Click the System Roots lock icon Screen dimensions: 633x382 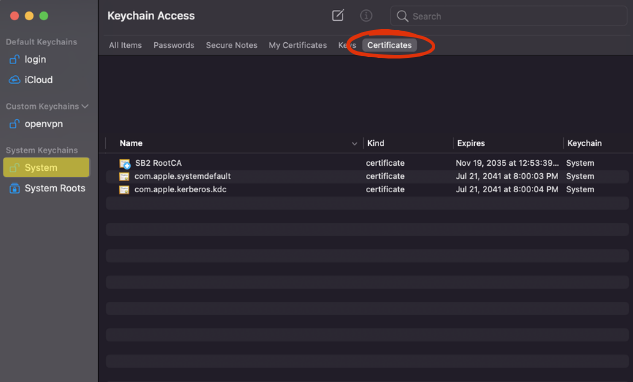click(15, 188)
